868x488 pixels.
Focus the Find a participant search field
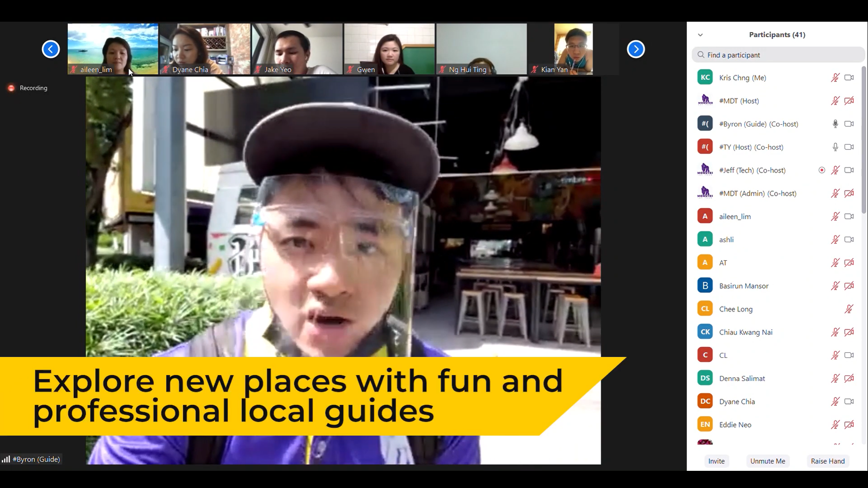pos(778,55)
